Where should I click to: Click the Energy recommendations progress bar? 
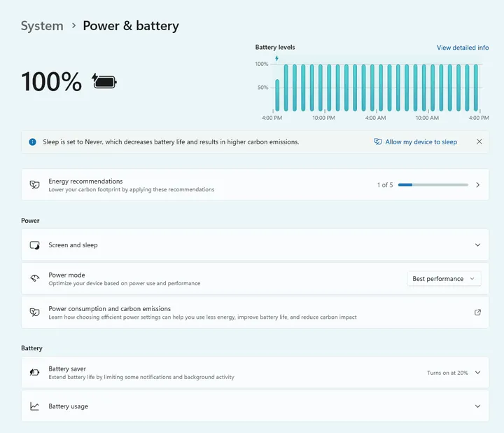[433, 185]
